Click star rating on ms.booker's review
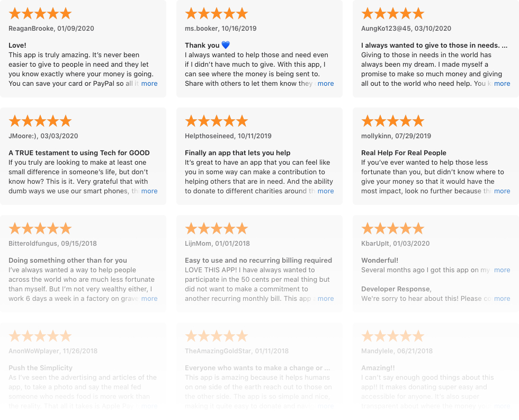This screenshot has height=420, width=519. pyautogui.click(x=217, y=14)
